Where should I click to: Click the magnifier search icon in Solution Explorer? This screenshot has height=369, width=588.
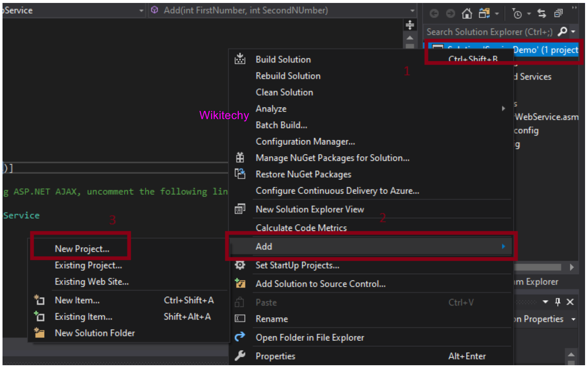point(562,31)
